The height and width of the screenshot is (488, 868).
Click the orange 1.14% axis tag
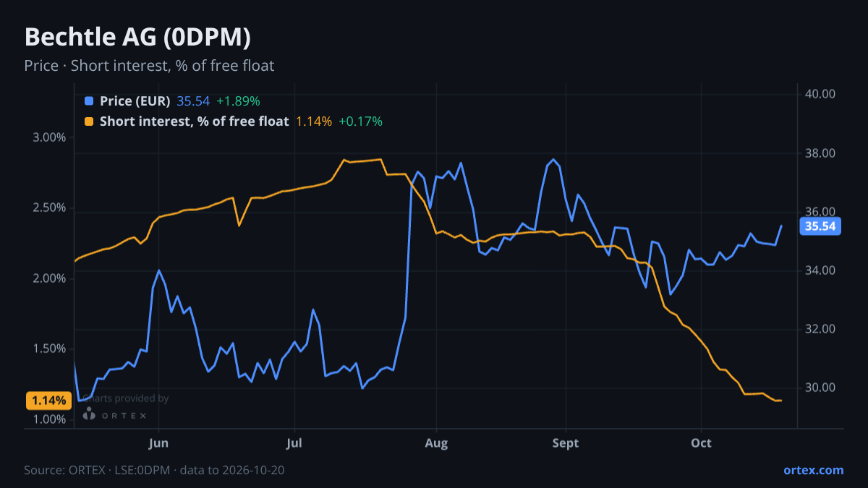[48, 400]
